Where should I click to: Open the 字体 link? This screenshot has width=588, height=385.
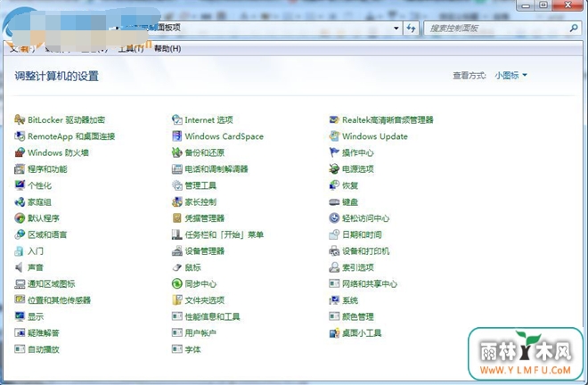click(x=192, y=349)
